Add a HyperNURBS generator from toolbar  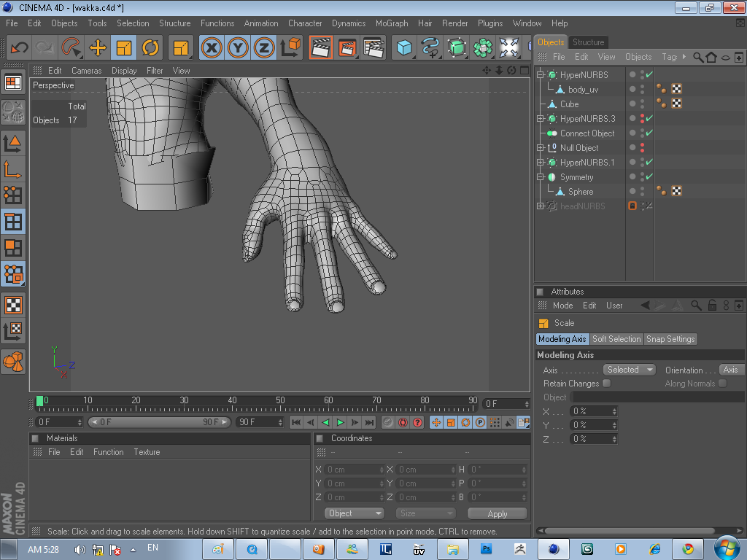point(457,47)
